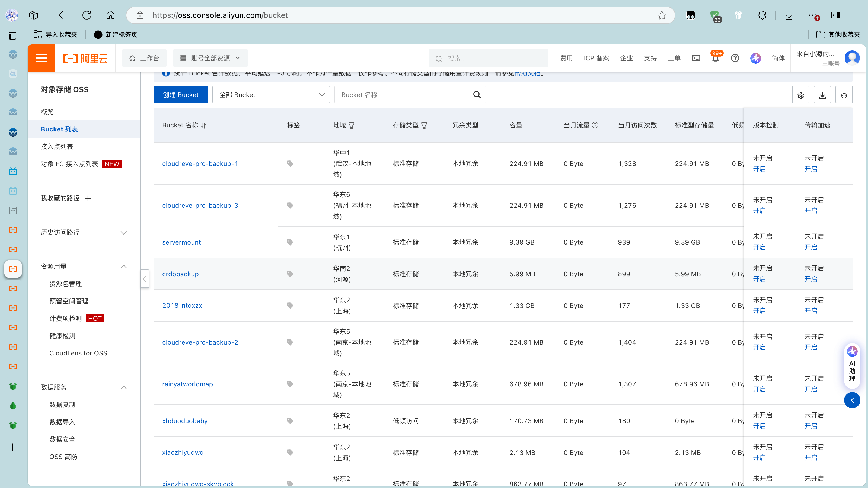868x488 pixels.
Task: Open browser extensions puzzle icon
Action: [x=762, y=15]
